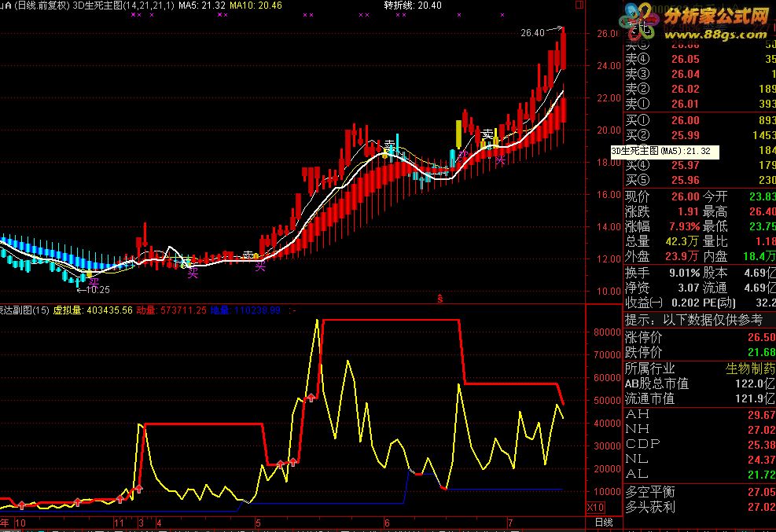The image size is (776, 532).
Task: Click the MA5: 21.32 readout
Action: [201, 6]
